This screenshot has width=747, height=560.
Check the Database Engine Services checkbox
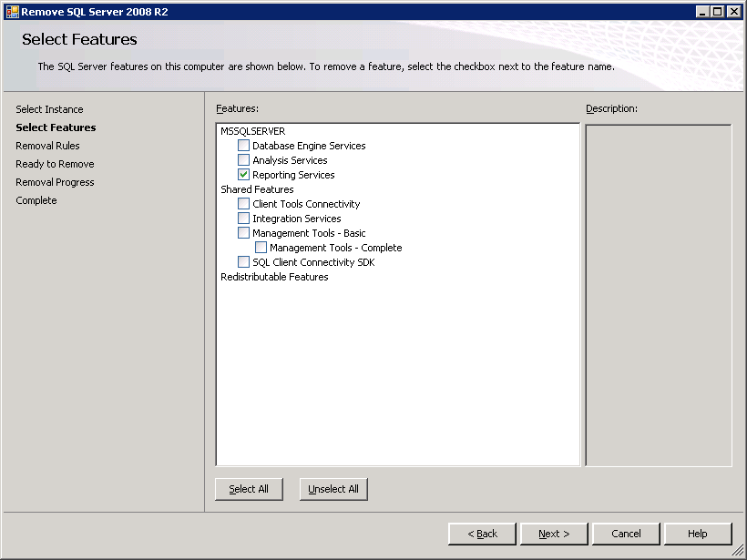click(243, 146)
